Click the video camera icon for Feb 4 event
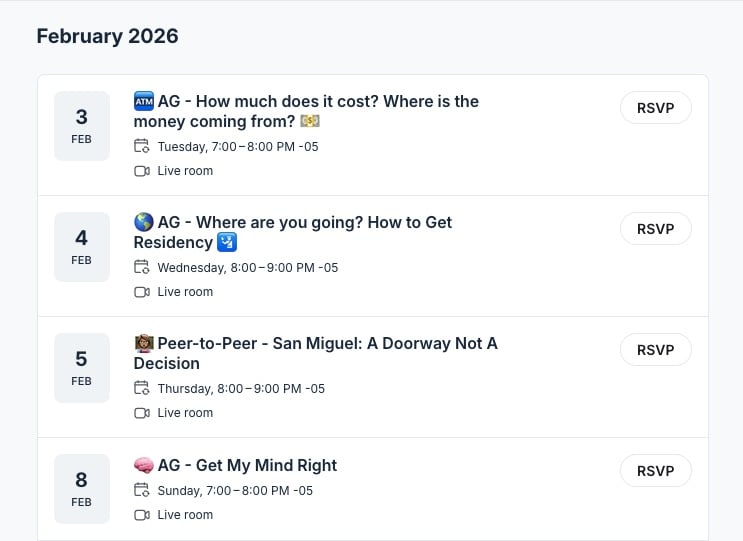The width and height of the screenshot is (743, 541). tap(141, 292)
